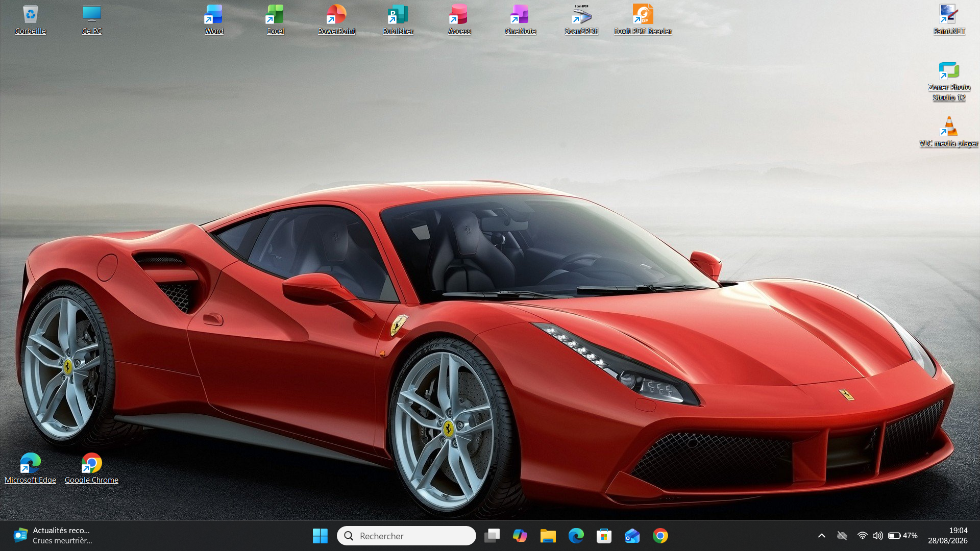The width and height of the screenshot is (980, 551).
Task: Launch Google Chrome from the taskbar
Action: pyautogui.click(x=660, y=536)
